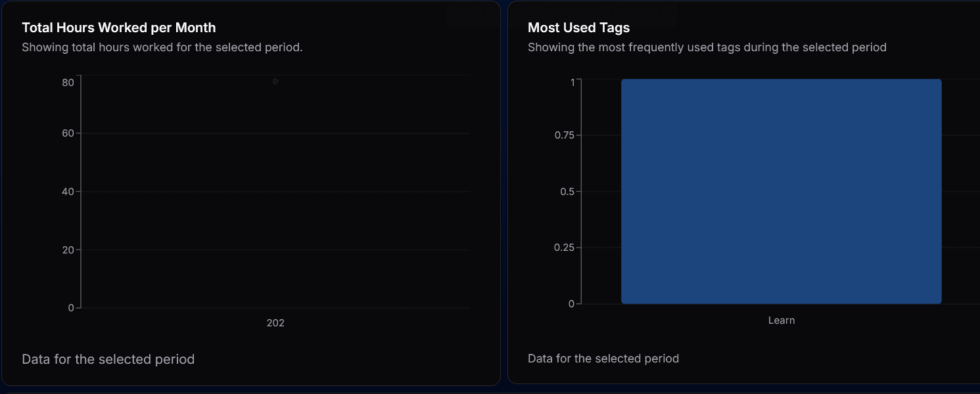Select the Total Hours Worked per Month title
The width and height of the screenshot is (980, 394).
coord(119,28)
